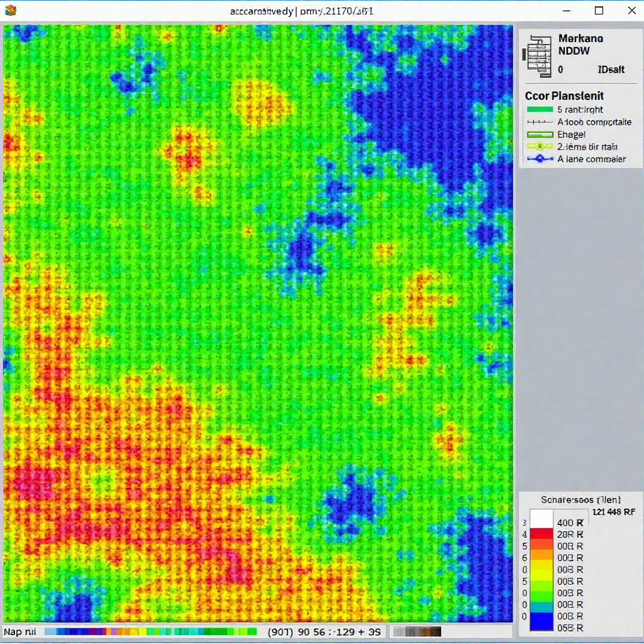The width and height of the screenshot is (644, 644).
Task: Click the brown gradient bar in status bar
Action: (416, 631)
